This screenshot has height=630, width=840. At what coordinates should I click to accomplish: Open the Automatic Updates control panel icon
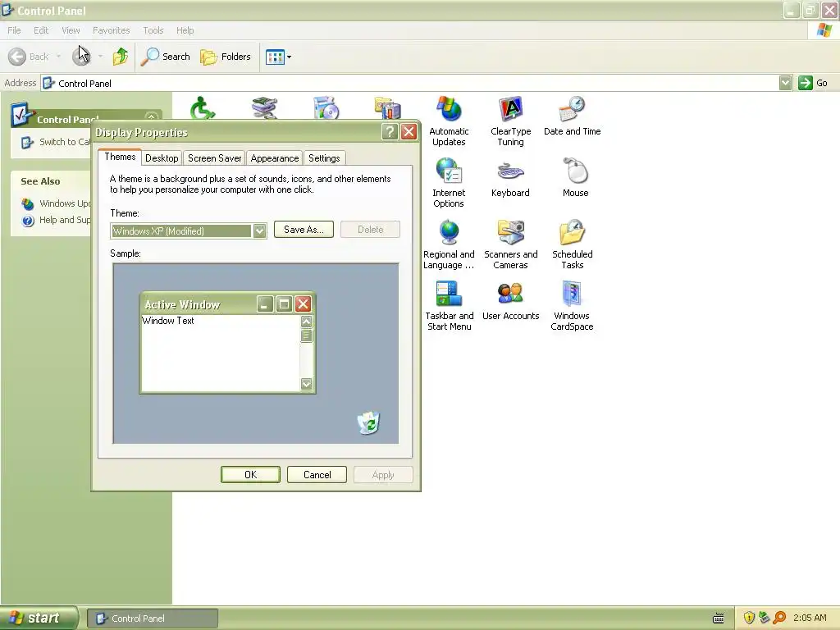point(449,121)
